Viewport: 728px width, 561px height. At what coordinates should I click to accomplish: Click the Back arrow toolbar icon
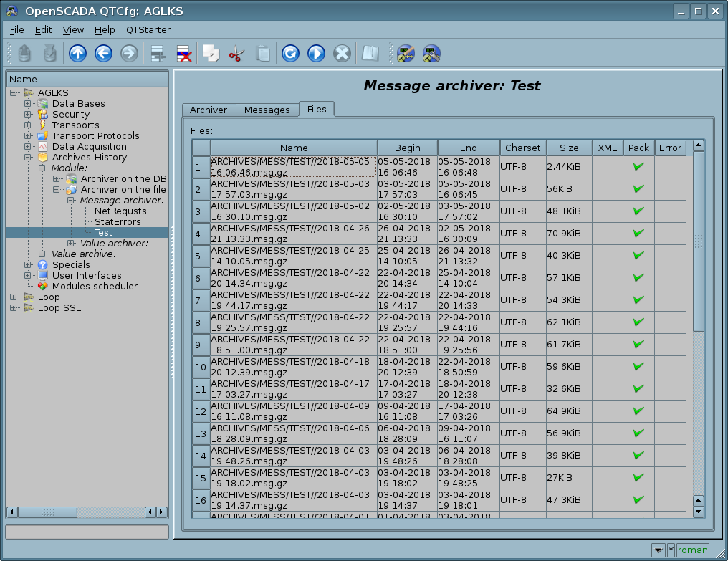(x=103, y=53)
